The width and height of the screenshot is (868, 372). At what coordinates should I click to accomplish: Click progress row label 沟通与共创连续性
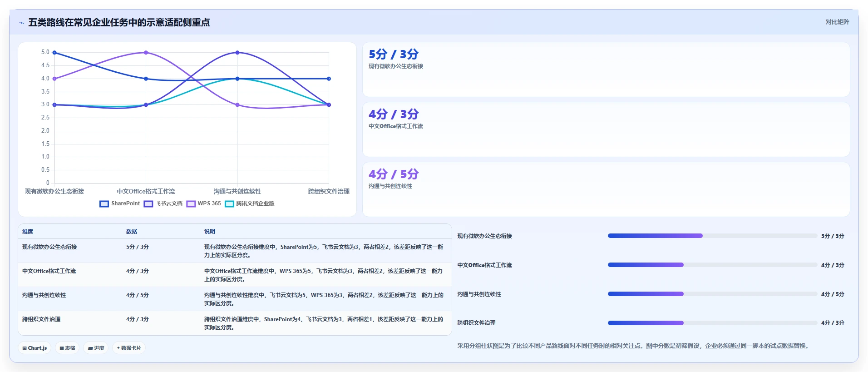click(479, 294)
